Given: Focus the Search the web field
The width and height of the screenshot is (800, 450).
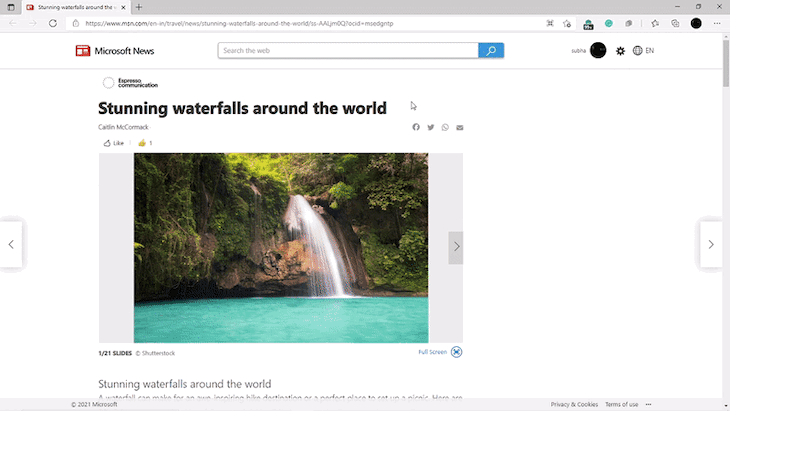Looking at the screenshot, I should [x=348, y=51].
